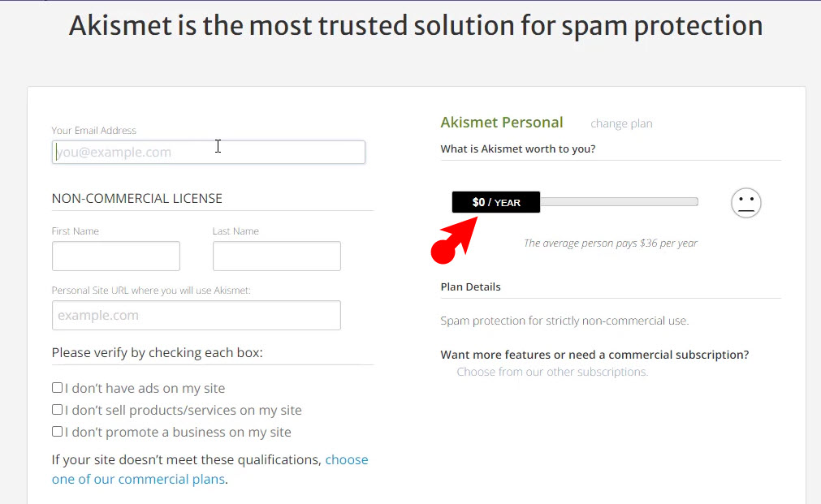Screen dimensions: 821x504
Task: Click the First Name input box
Action: pos(115,256)
